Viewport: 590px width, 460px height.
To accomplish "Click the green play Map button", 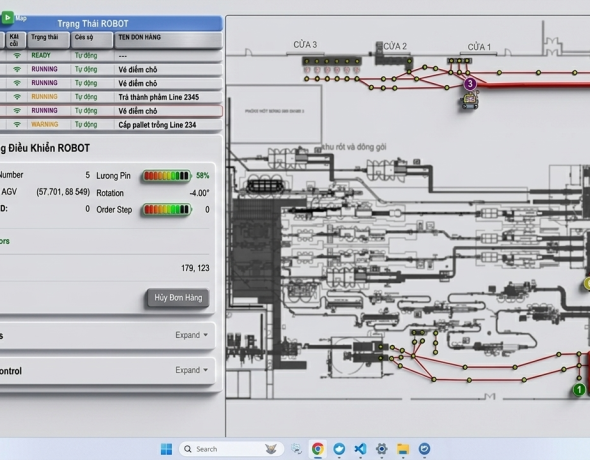I will pyautogui.click(x=8, y=17).
